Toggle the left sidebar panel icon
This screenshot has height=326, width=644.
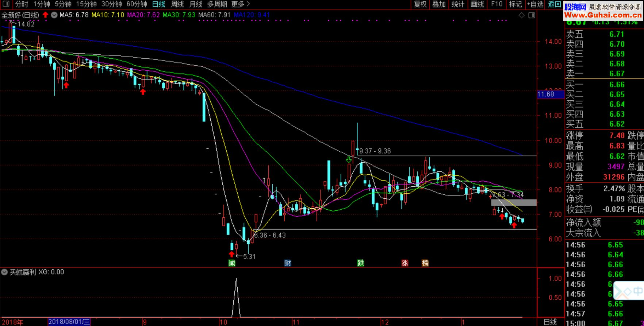point(6,4)
